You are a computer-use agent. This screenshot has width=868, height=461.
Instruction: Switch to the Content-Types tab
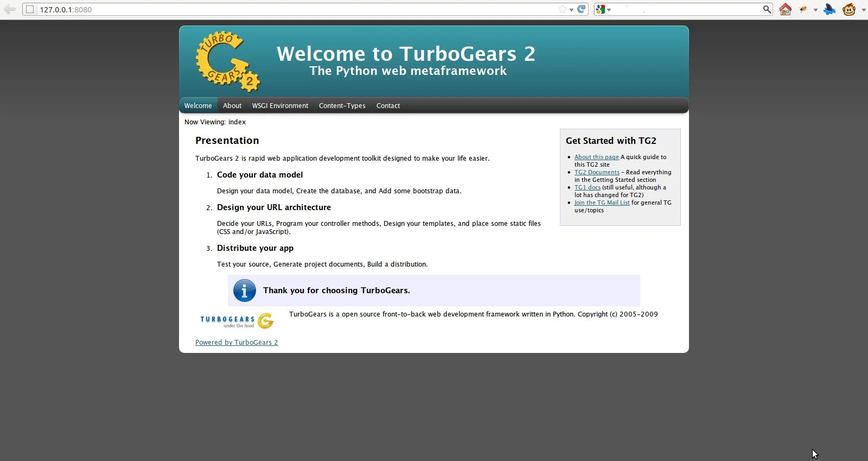[x=342, y=105]
